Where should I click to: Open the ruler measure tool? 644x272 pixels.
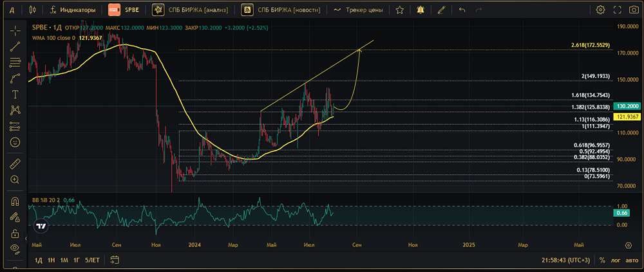click(x=15, y=164)
